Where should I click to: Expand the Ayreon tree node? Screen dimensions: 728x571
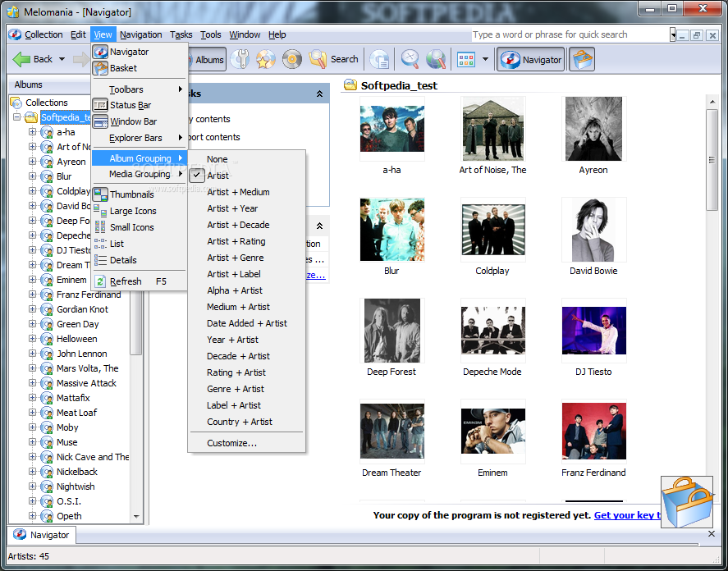coord(32,162)
